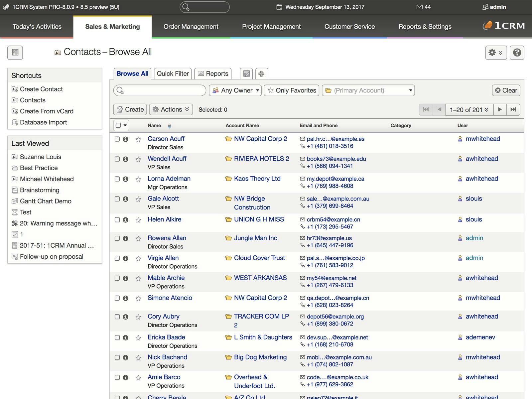The image size is (532, 399).
Task: Show info for Virgie Allen
Action: point(126,258)
